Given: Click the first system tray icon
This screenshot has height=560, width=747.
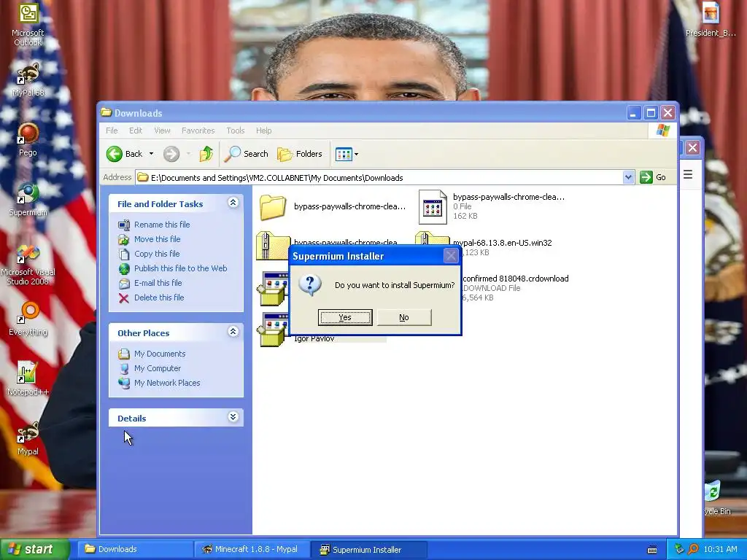Looking at the screenshot, I should pos(679,549).
